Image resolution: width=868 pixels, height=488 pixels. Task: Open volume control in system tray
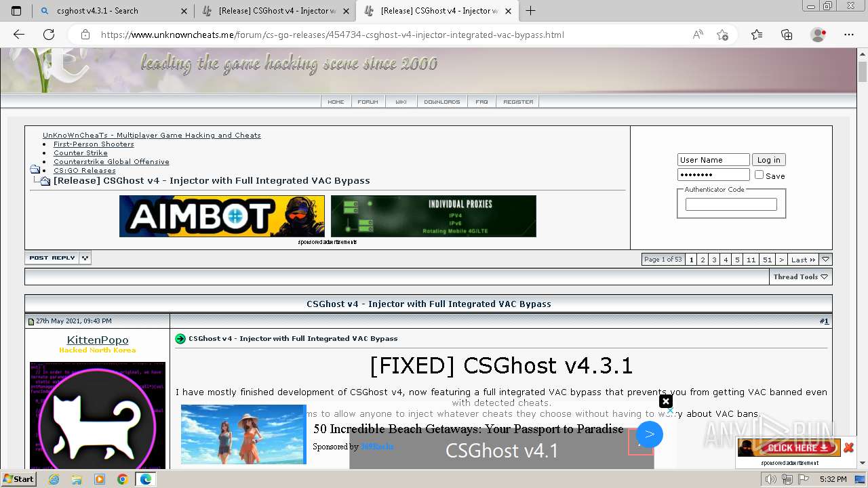770,479
